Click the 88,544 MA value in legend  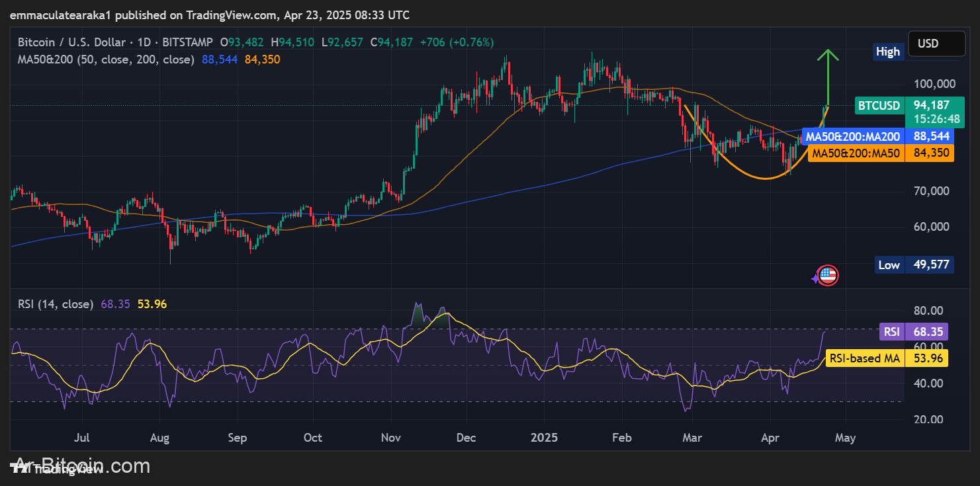coord(220,60)
